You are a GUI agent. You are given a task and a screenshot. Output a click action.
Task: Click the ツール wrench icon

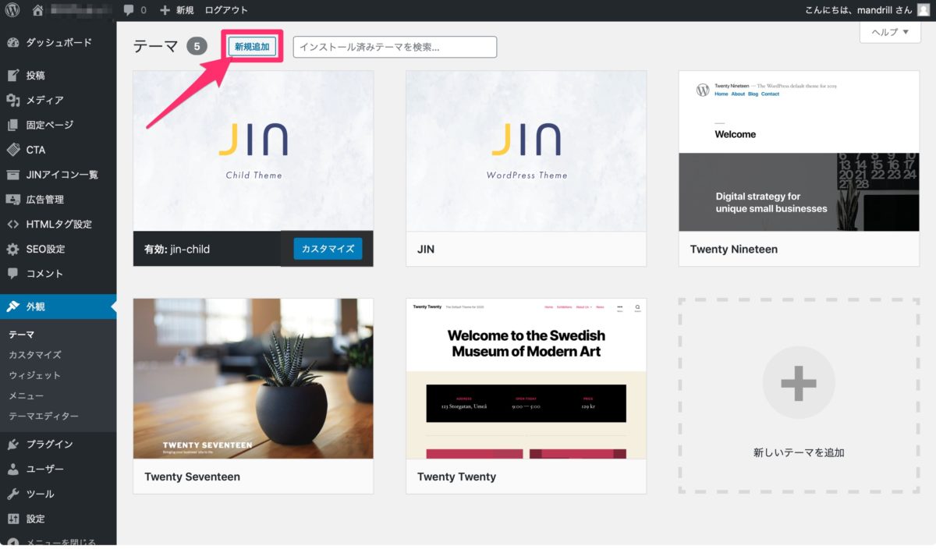coord(13,494)
